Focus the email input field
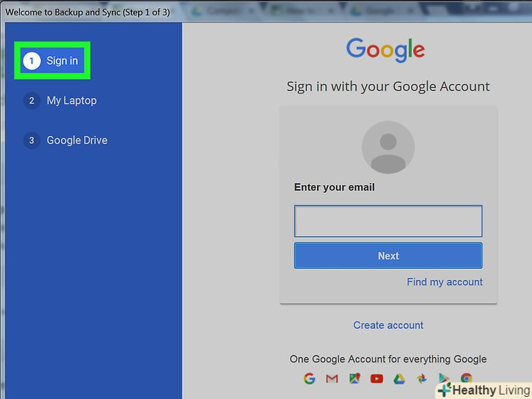 [388, 221]
